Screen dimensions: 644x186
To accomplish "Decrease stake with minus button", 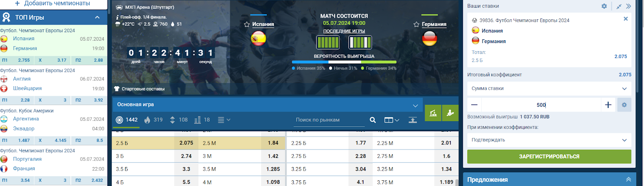I will point(474,105).
